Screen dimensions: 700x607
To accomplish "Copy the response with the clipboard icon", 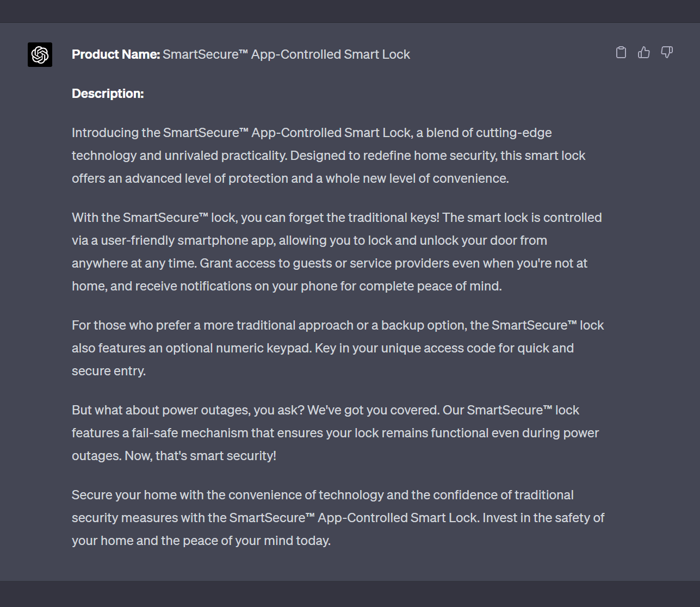I will [x=621, y=52].
